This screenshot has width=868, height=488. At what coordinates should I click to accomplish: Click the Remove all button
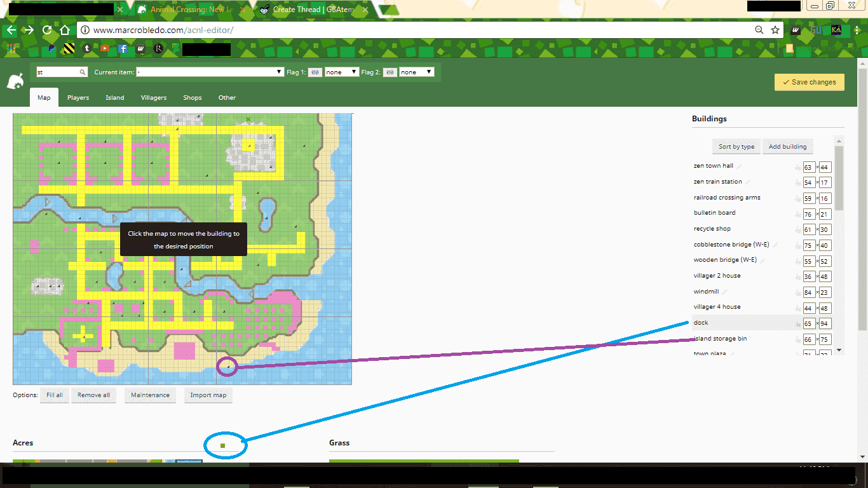coord(93,395)
